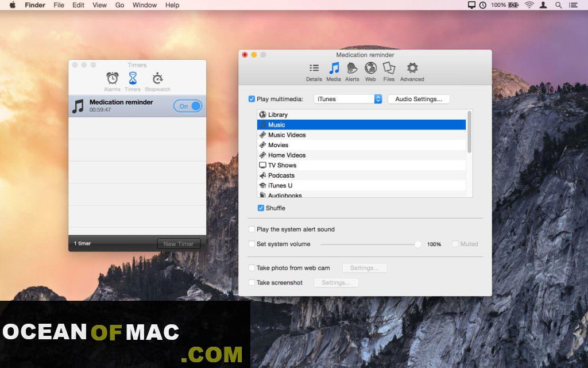
Task: Minimize the Medication reminder window
Action: click(x=254, y=55)
